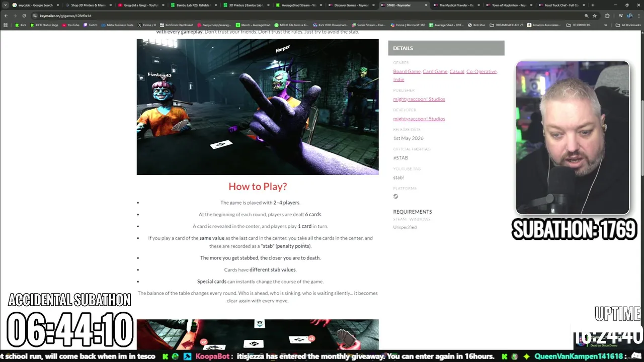Open the M3U8 File bookmark
This screenshot has width=644, height=362.
[x=292, y=25]
